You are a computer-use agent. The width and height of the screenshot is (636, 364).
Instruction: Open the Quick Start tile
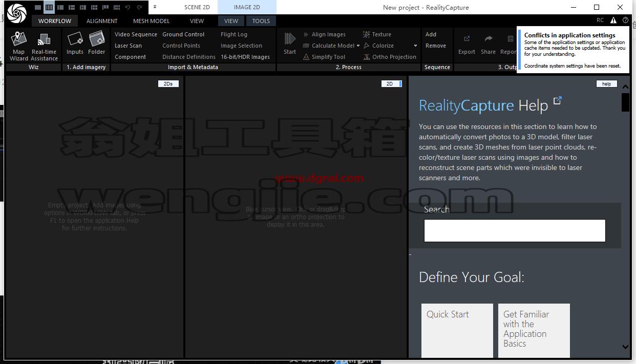click(x=457, y=331)
